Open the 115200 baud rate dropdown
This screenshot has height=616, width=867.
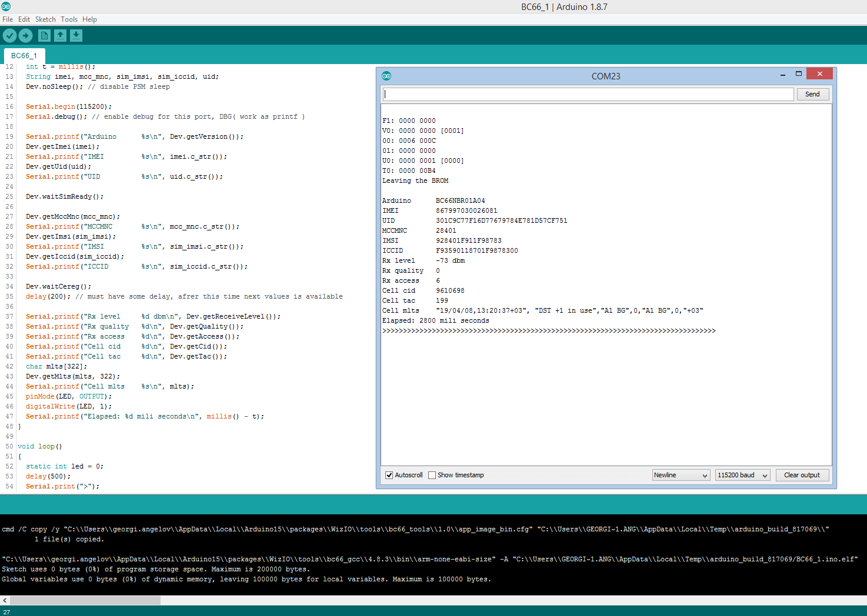coord(743,475)
